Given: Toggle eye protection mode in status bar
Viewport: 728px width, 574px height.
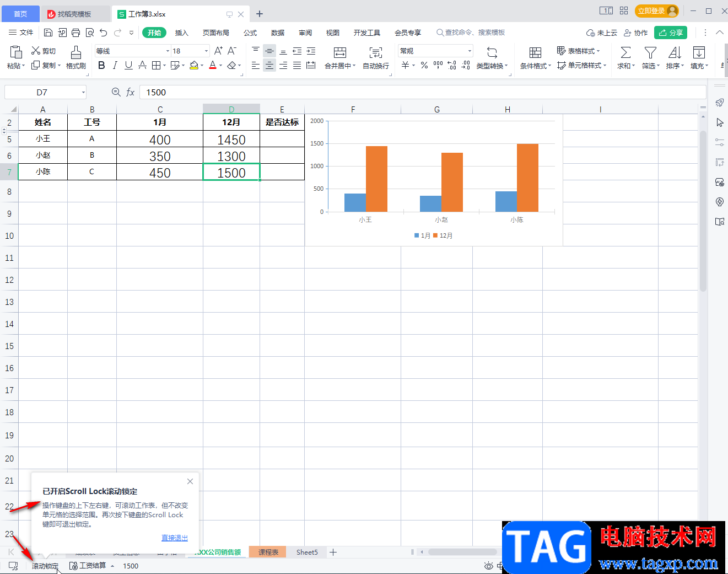Looking at the screenshot, I should (488, 566).
